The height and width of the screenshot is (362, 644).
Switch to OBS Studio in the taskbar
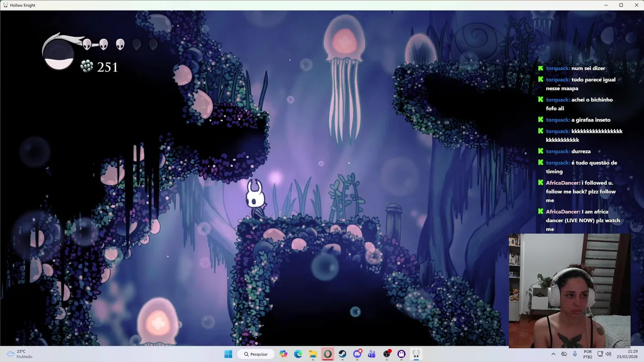pyautogui.click(x=387, y=354)
